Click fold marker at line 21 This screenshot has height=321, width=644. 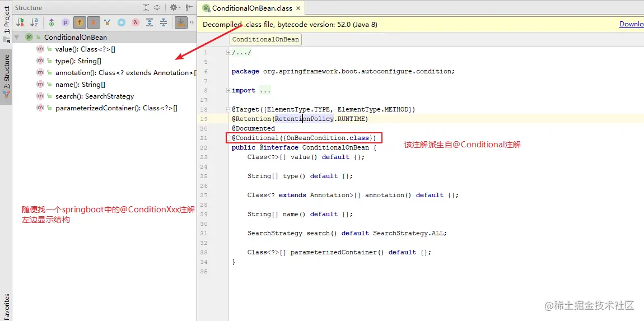pos(229,138)
